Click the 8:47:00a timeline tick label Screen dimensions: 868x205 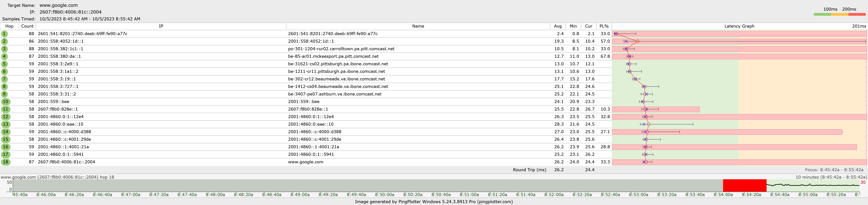[131, 195]
